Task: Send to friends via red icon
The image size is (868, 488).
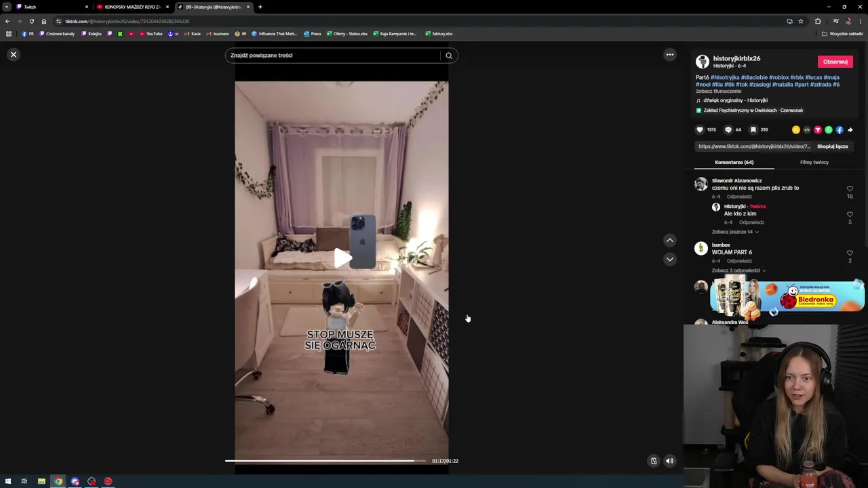Action: click(x=818, y=129)
